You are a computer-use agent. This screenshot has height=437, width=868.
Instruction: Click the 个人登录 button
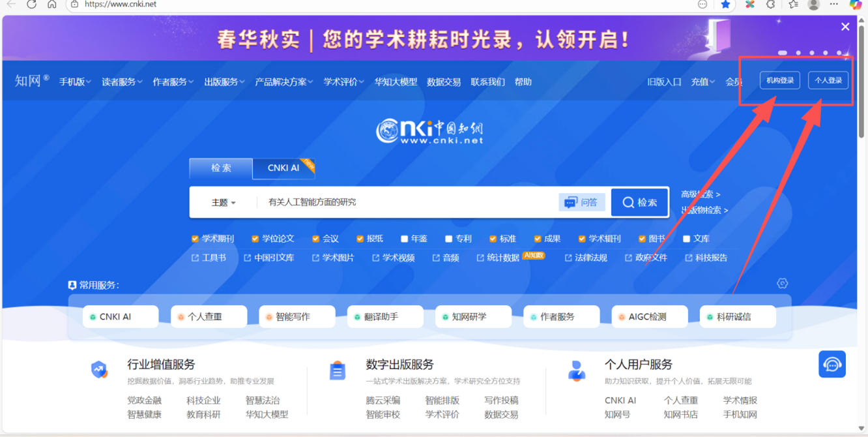coord(828,80)
